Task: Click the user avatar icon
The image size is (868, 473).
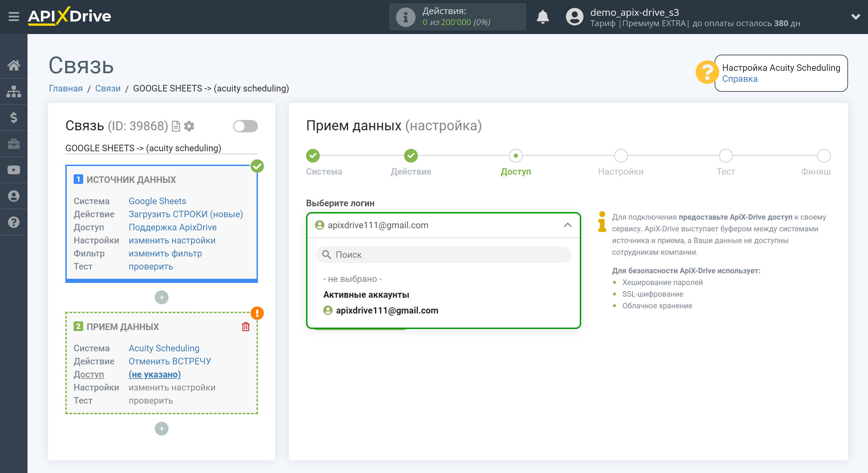Action: point(574,16)
